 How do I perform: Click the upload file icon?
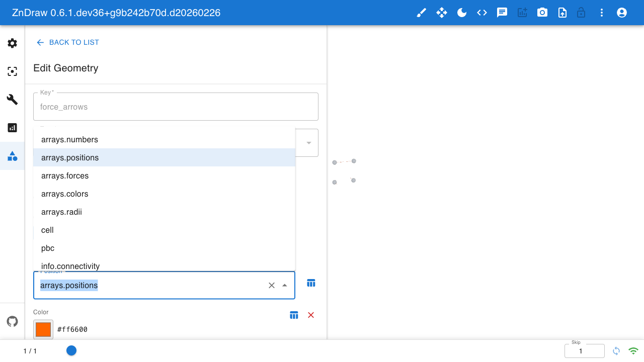(562, 13)
